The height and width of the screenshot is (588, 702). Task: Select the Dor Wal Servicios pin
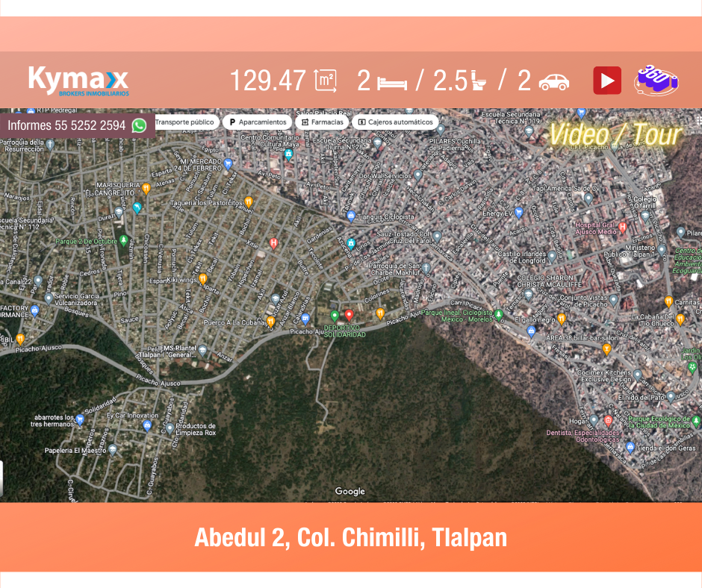417,175
